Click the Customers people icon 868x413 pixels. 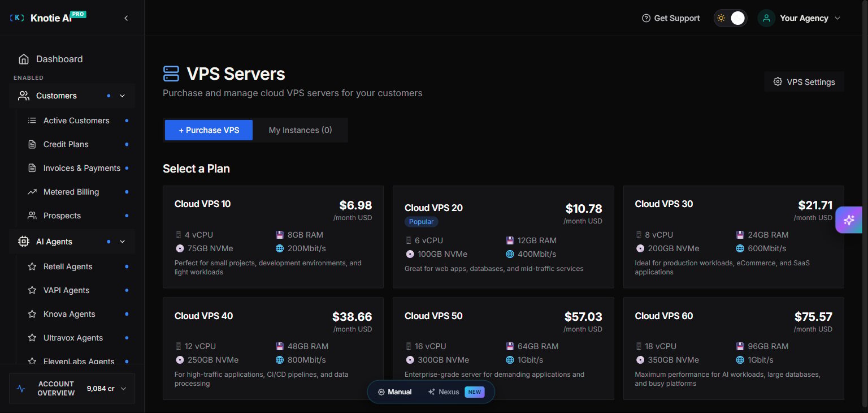[24, 96]
